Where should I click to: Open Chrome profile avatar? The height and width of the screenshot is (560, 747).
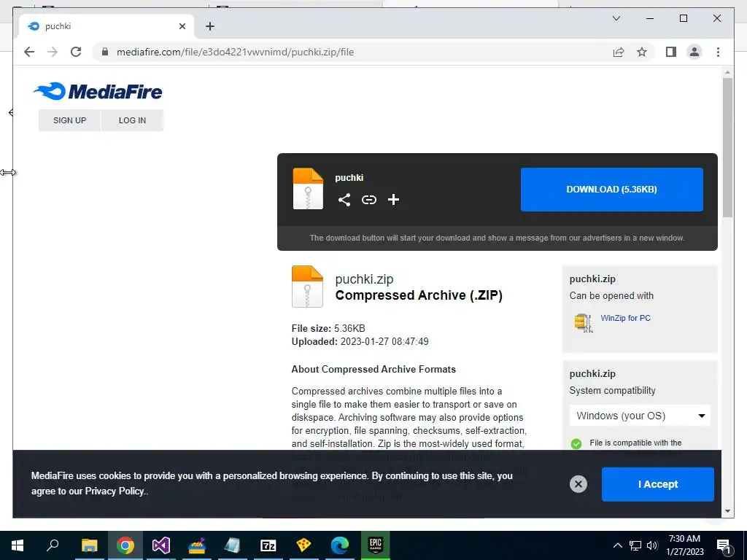[x=694, y=52]
